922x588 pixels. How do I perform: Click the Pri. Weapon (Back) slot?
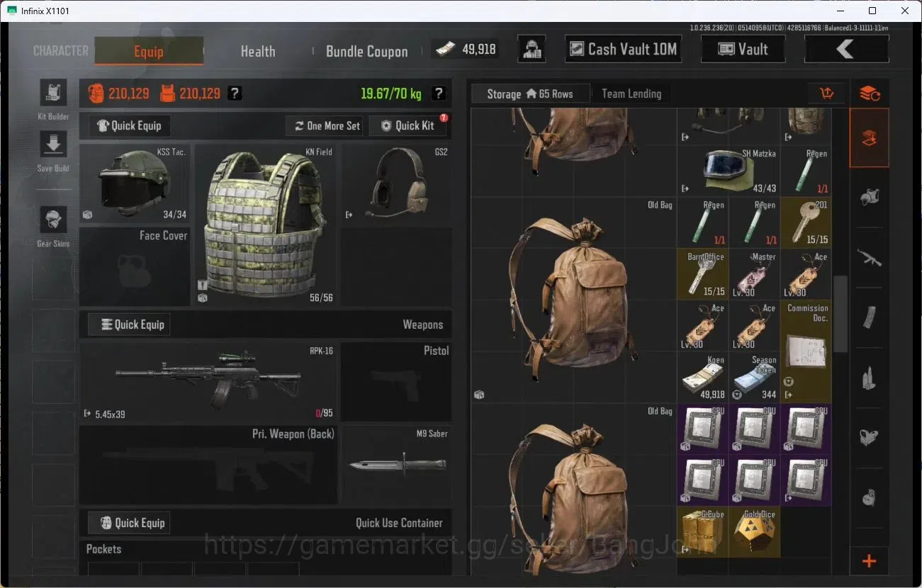[x=208, y=464]
